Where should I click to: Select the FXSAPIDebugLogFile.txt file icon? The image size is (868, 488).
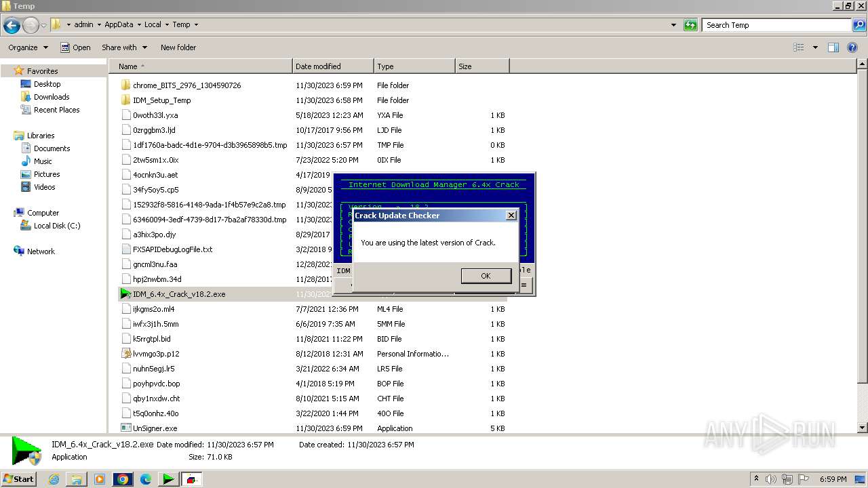pyautogui.click(x=125, y=249)
